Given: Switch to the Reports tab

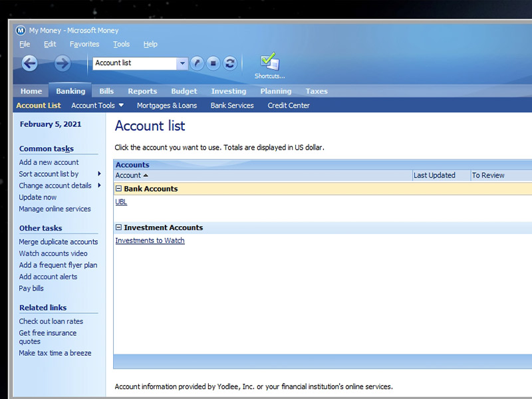Looking at the screenshot, I should (x=142, y=91).
